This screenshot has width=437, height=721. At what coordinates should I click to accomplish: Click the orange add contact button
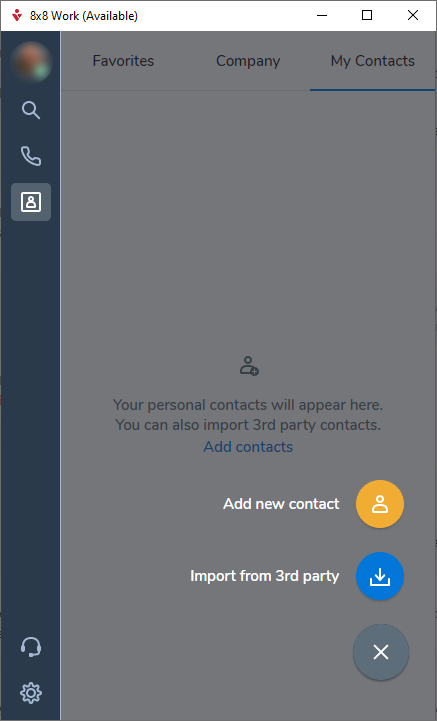coord(380,504)
